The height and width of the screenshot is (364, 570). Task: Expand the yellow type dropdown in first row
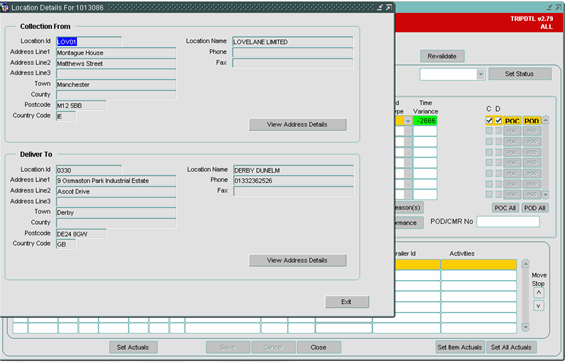pyautogui.click(x=408, y=121)
